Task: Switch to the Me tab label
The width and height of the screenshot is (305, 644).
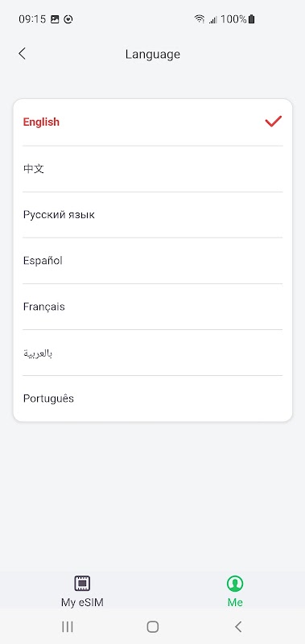Action: click(x=235, y=602)
